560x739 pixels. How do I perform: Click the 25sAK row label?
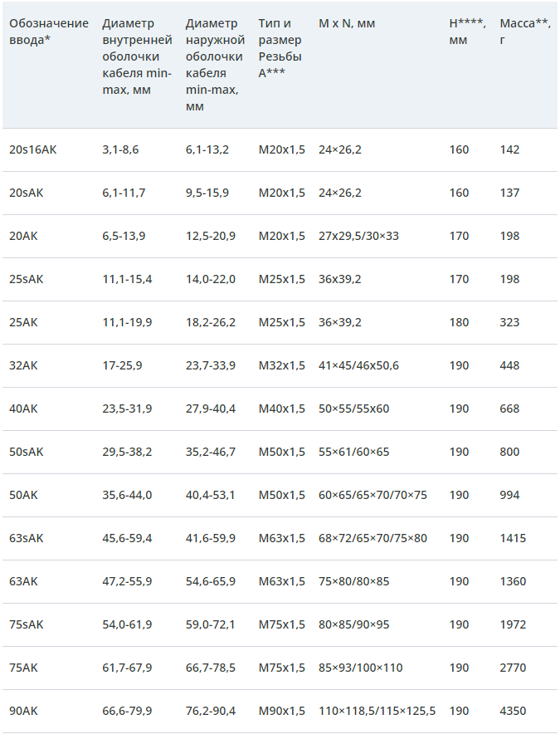coord(27,279)
